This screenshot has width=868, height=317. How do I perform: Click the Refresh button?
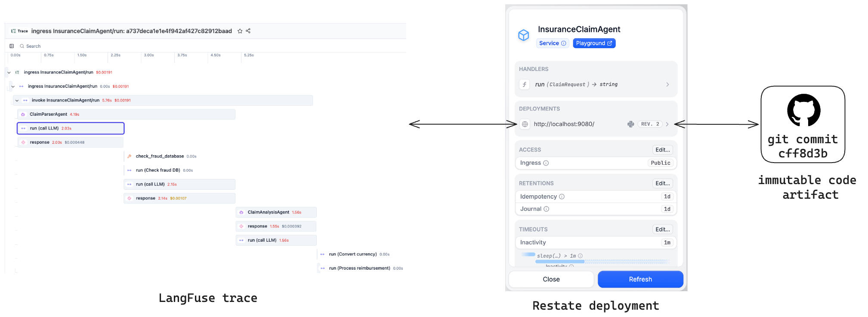coord(640,279)
